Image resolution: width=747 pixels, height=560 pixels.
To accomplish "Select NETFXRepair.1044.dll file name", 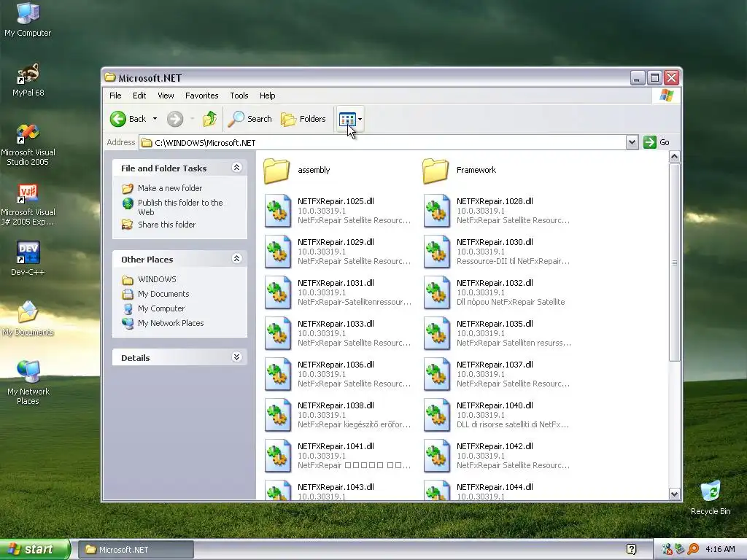I will 495,486.
